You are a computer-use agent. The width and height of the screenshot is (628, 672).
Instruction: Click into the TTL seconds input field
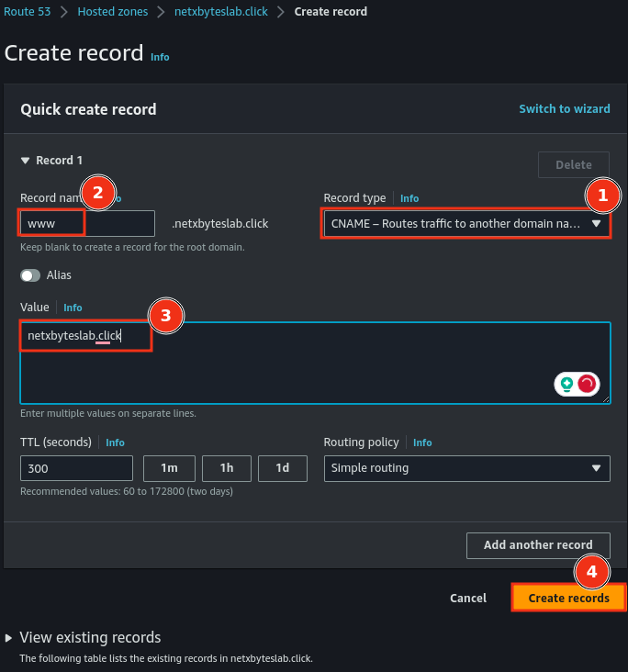76,468
